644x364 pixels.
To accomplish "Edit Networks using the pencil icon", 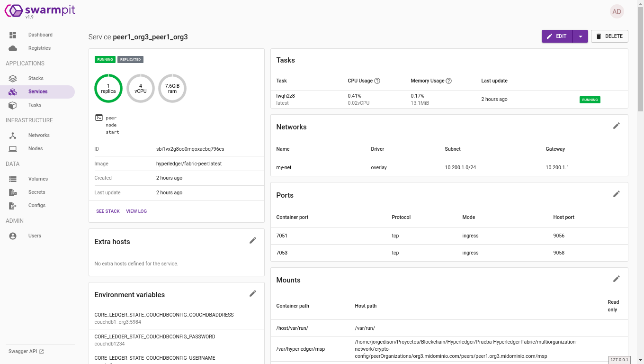I will (616, 126).
